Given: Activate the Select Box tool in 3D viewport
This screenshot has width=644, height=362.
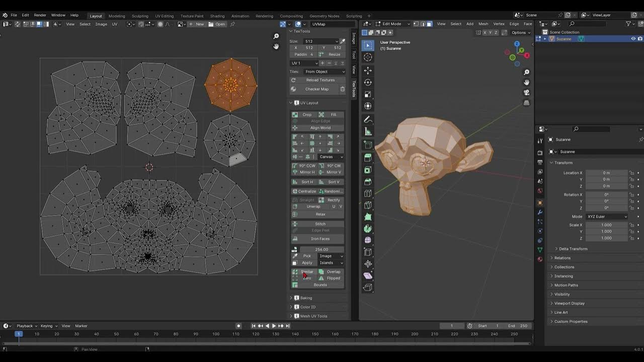Looking at the screenshot, I should (368, 45).
